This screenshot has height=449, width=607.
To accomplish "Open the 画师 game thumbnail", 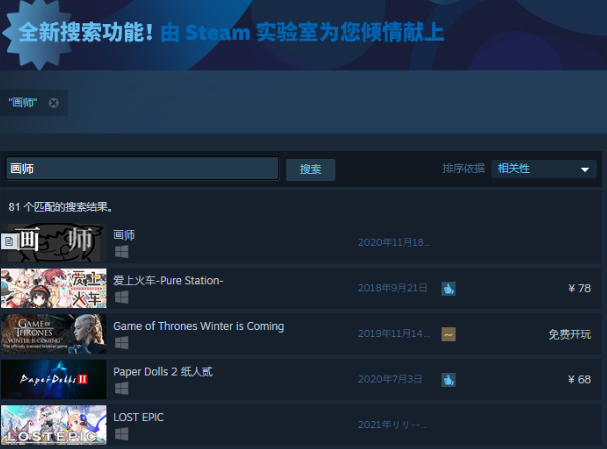I will point(53,243).
